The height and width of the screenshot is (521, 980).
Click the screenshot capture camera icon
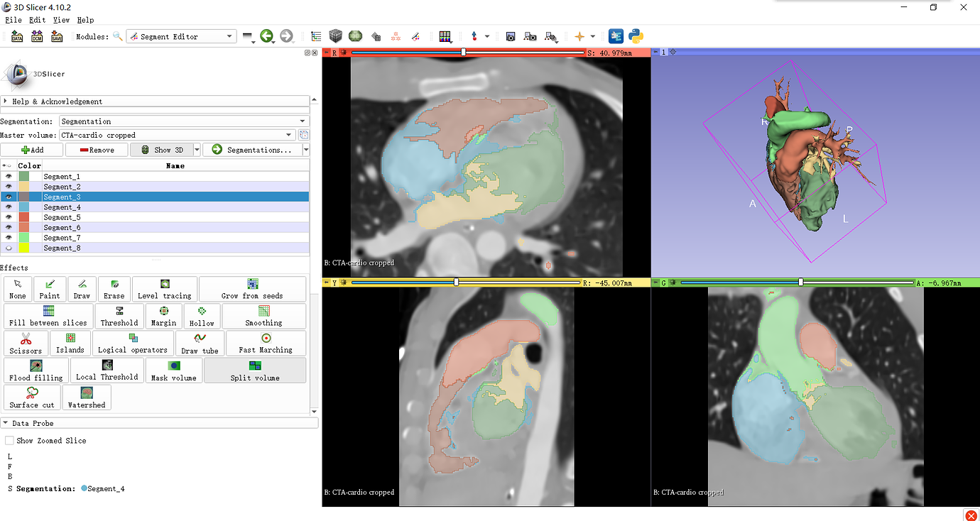point(511,36)
